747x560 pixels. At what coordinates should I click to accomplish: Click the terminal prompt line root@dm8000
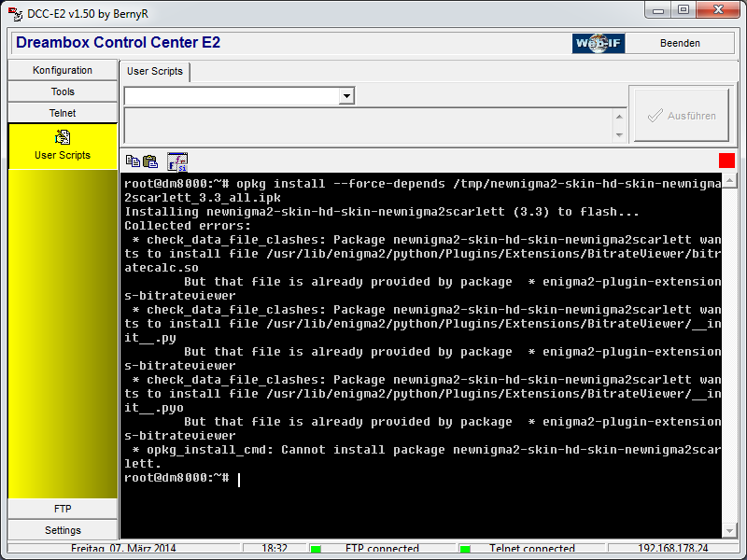(176, 478)
